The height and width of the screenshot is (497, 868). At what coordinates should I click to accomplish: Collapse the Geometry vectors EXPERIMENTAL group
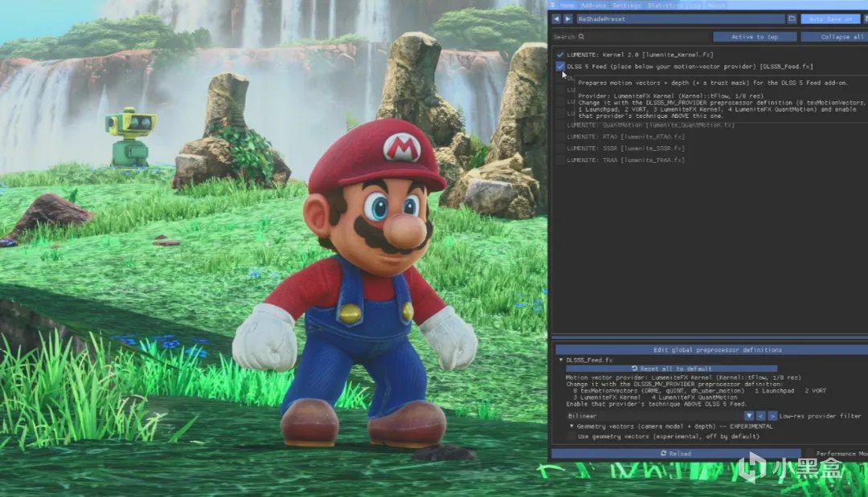pyautogui.click(x=572, y=426)
